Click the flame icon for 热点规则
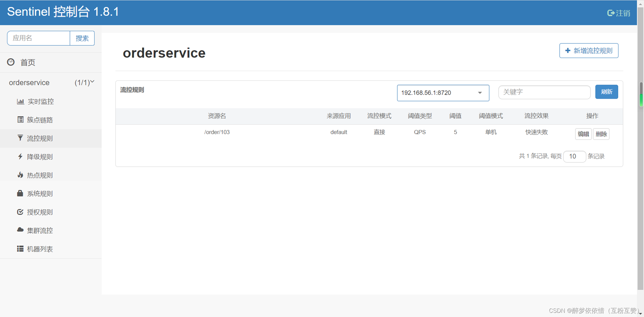 point(20,175)
